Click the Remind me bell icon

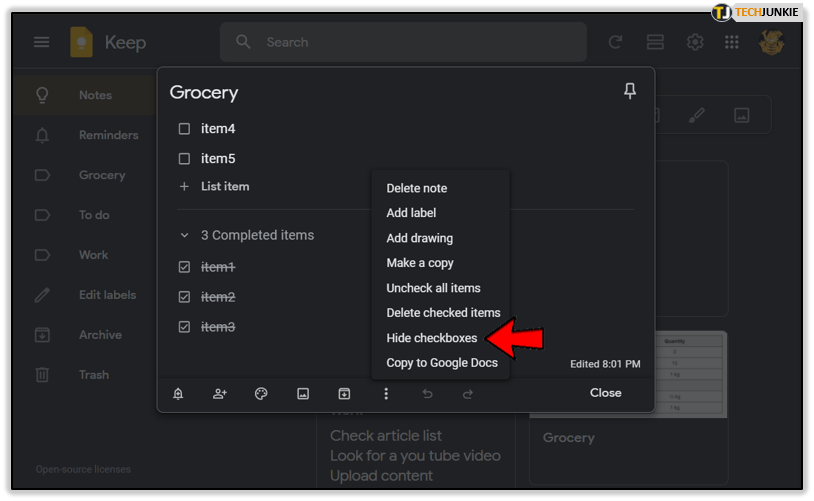tap(178, 394)
